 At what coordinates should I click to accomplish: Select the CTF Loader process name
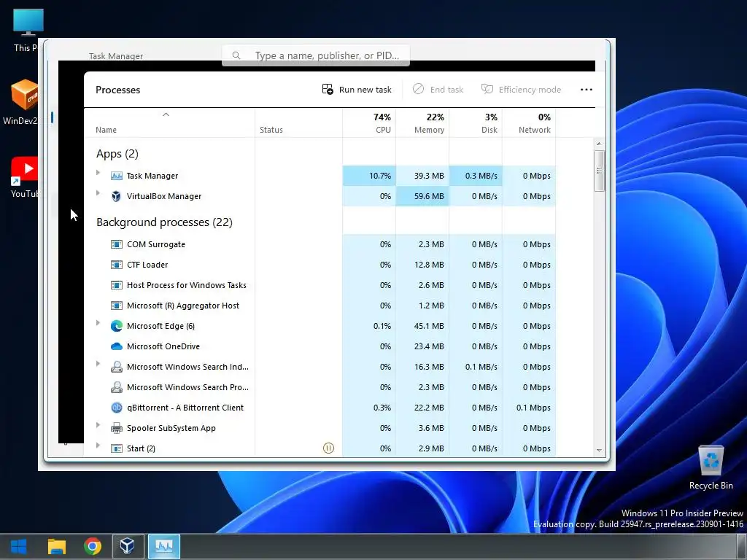click(x=147, y=265)
